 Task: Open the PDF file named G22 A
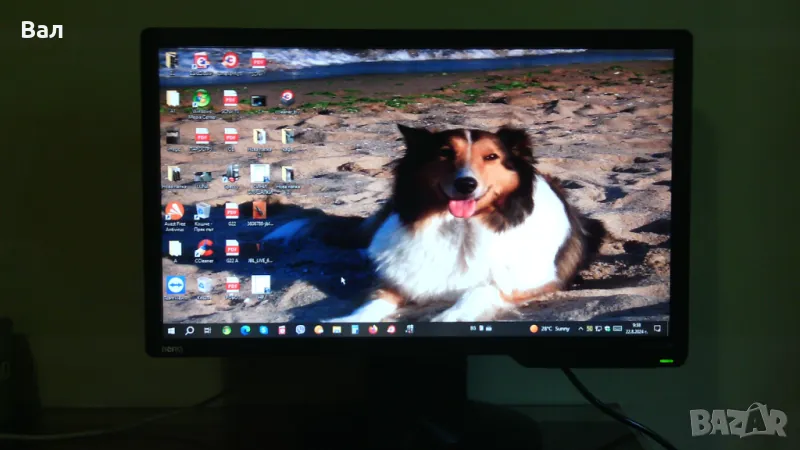232,251
